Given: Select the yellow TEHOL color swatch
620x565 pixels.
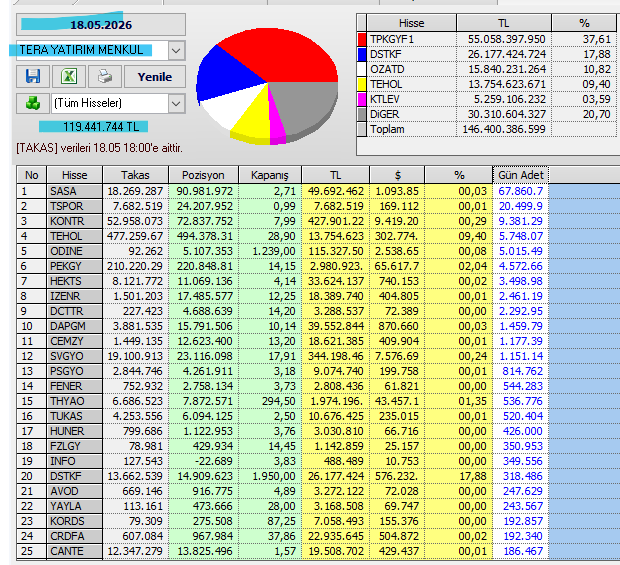Looking at the screenshot, I should click(x=362, y=85).
